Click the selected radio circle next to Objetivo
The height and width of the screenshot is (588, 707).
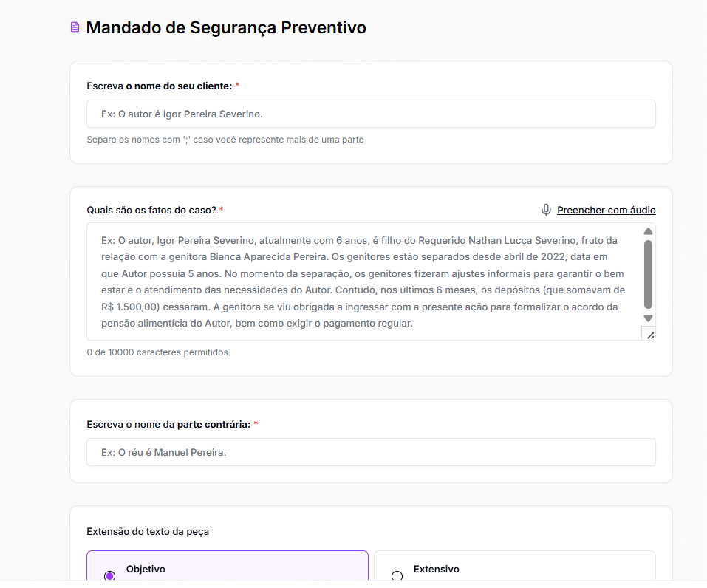110,575
